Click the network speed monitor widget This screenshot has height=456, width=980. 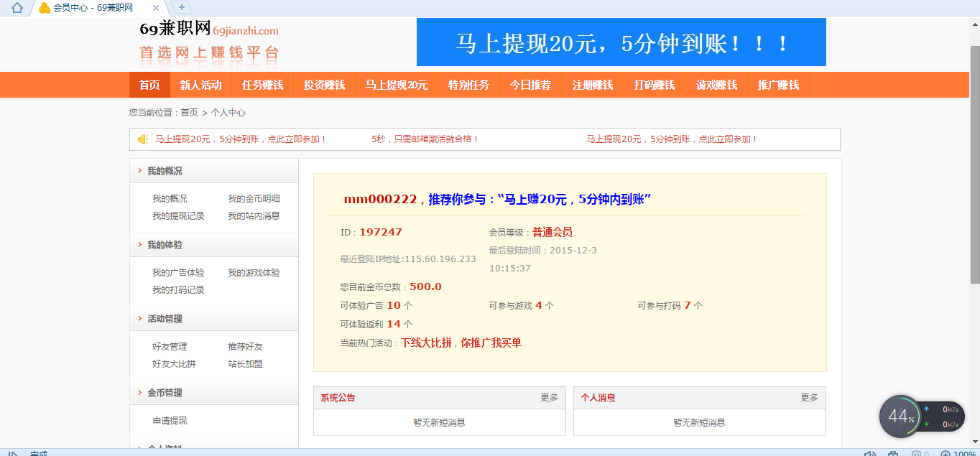point(943,417)
